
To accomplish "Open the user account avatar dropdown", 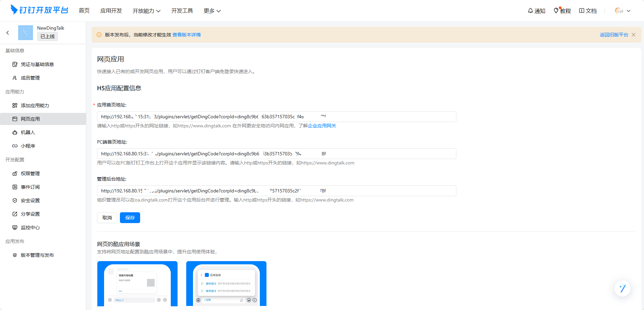I will click(x=622, y=11).
